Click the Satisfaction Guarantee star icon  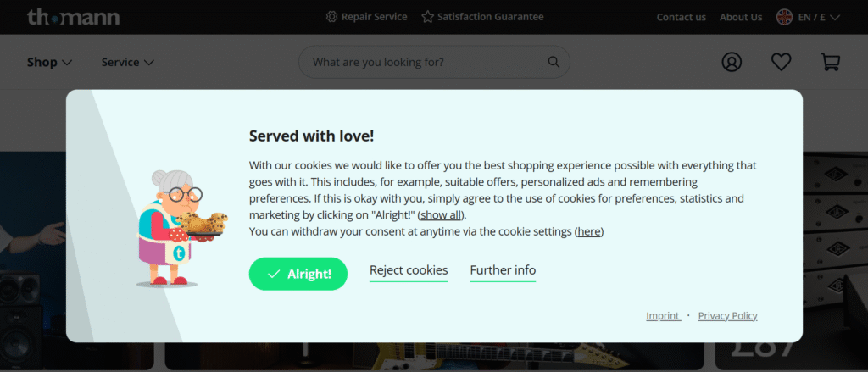427,17
